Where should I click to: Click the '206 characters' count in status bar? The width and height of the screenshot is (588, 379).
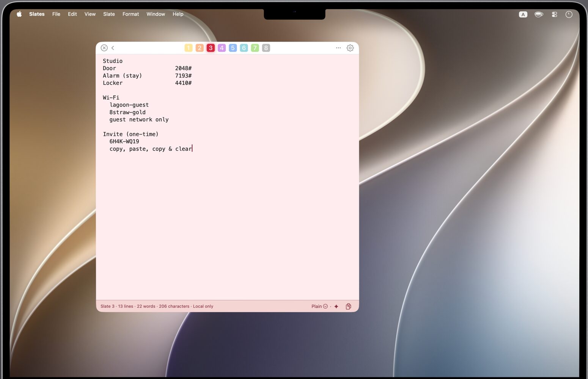tap(174, 306)
